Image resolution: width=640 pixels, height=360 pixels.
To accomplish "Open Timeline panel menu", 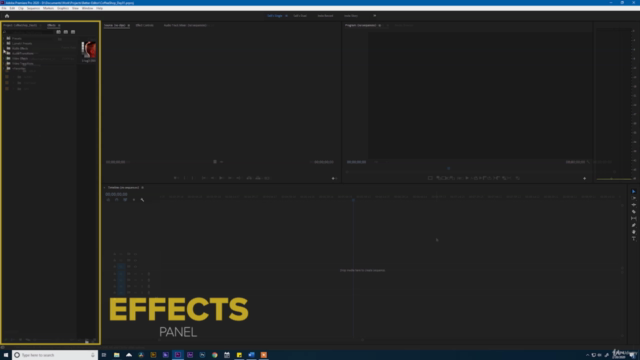I will [142, 188].
